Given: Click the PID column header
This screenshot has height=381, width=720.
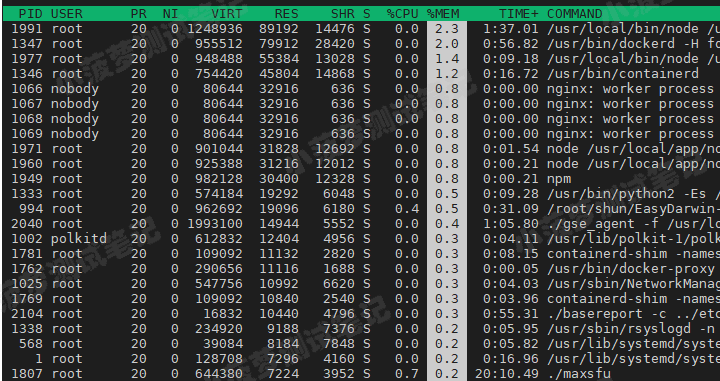Looking at the screenshot, I should coord(31,14).
